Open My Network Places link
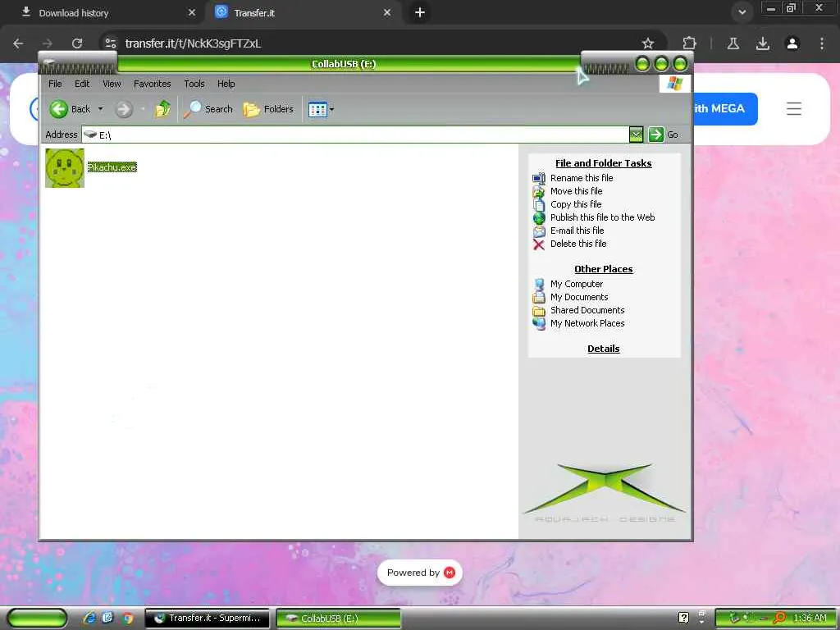The height and width of the screenshot is (630, 840). [587, 323]
